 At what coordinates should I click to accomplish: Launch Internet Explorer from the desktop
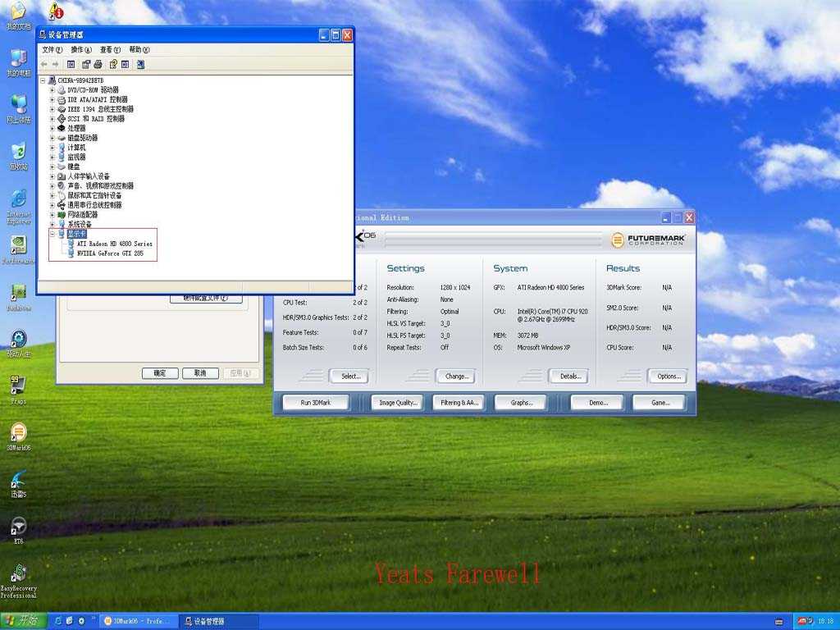19,206
